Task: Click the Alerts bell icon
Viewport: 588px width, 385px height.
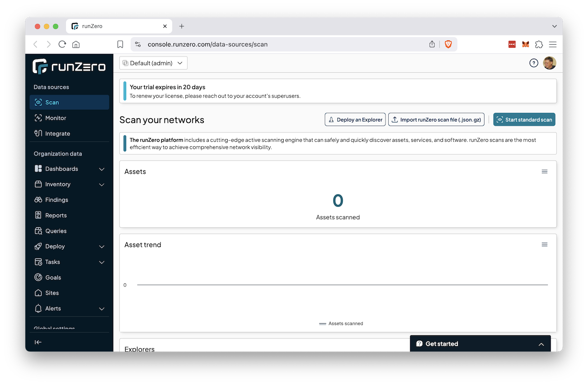Action: (38, 309)
